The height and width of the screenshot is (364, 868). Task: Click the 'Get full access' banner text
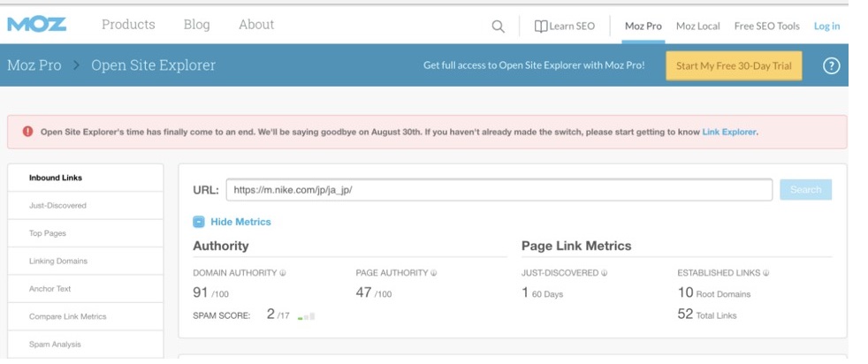(534, 65)
